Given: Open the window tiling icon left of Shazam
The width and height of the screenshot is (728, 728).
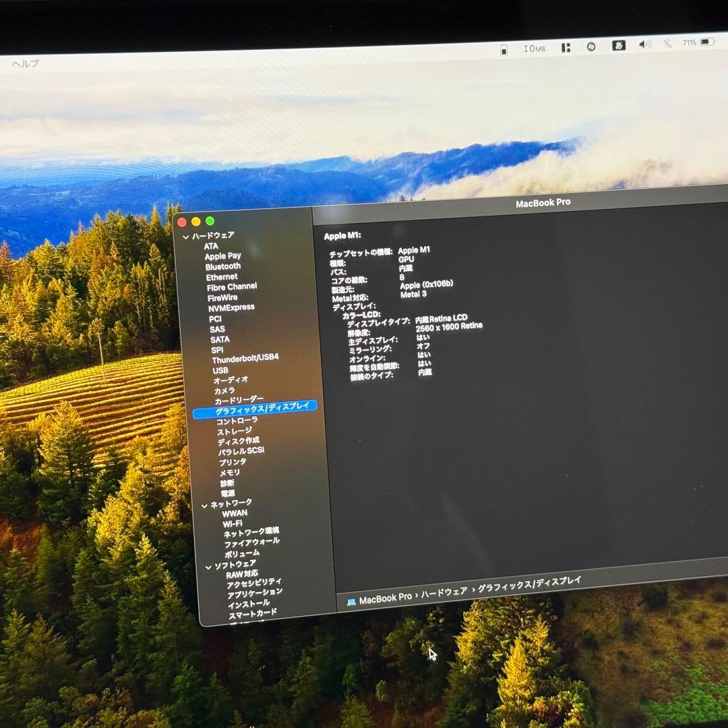Looking at the screenshot, I should [566, 47].
